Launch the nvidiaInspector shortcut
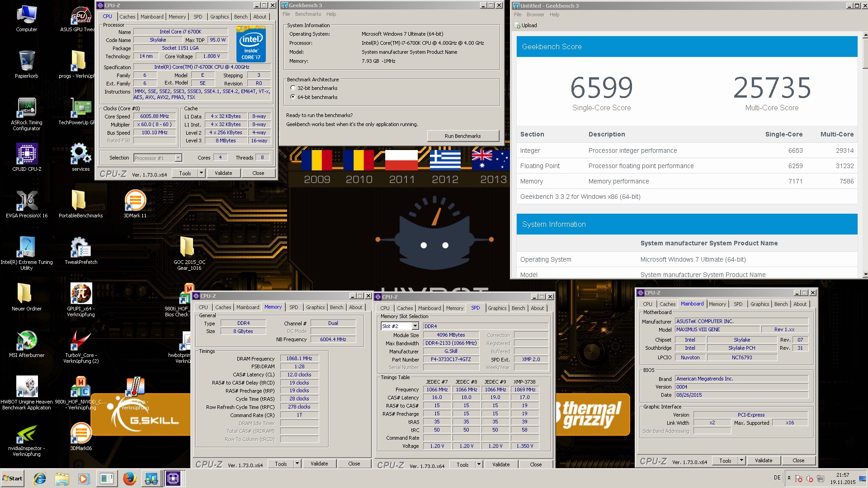 (26, 441)
